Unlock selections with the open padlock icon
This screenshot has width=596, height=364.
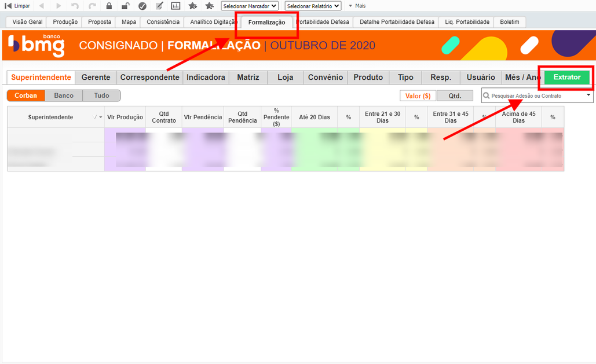(x=126, y=6)
